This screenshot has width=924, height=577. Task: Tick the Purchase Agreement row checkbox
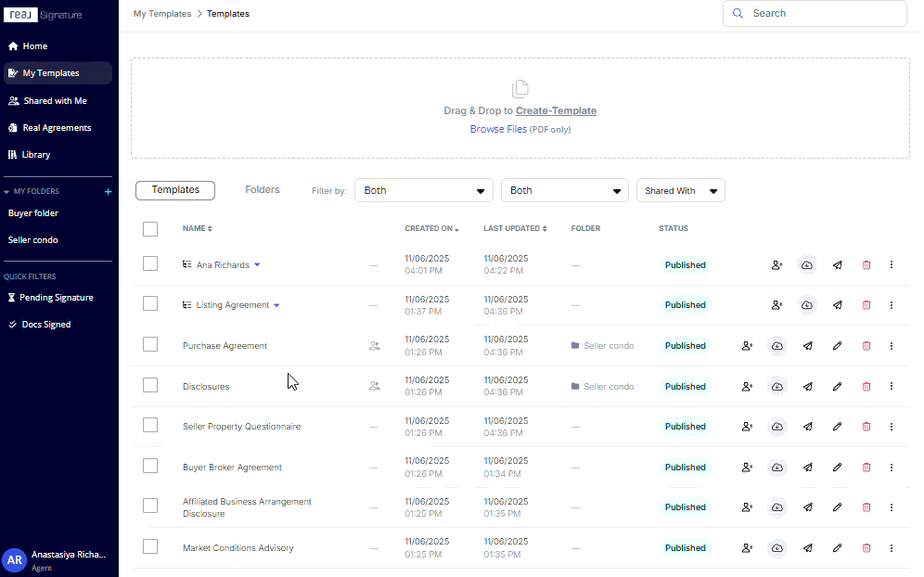(150, 344)
